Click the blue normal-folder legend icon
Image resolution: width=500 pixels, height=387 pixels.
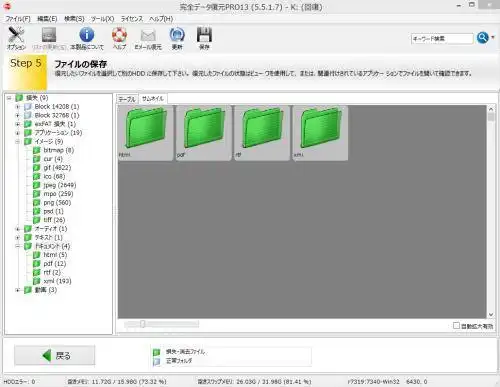157,361
